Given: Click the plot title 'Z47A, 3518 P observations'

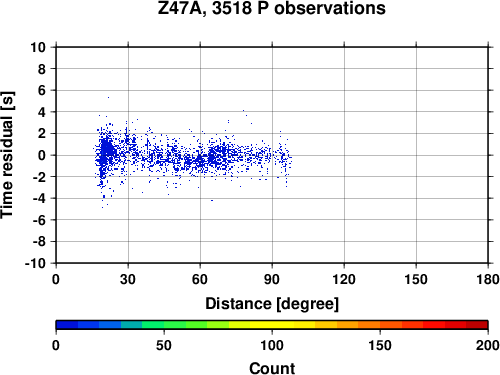Looking at the screenshot, I should (x=271, y=8).
